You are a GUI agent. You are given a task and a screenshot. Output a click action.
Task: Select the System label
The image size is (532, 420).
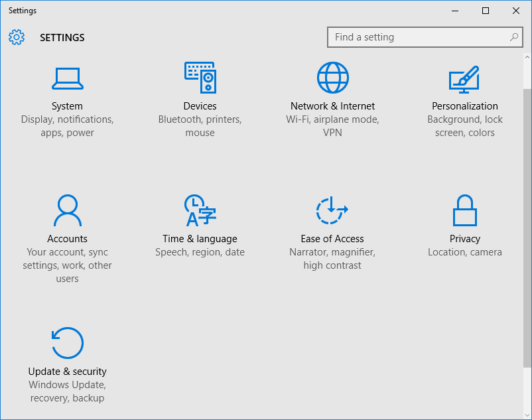[67, 106]
